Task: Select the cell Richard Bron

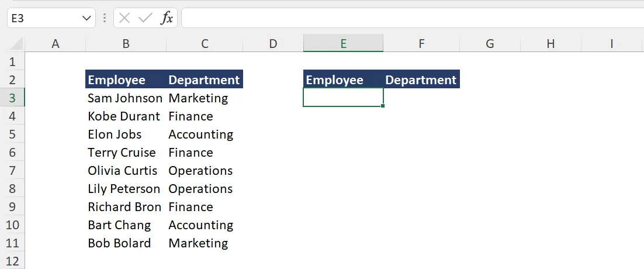Action: tap(124, 206)
